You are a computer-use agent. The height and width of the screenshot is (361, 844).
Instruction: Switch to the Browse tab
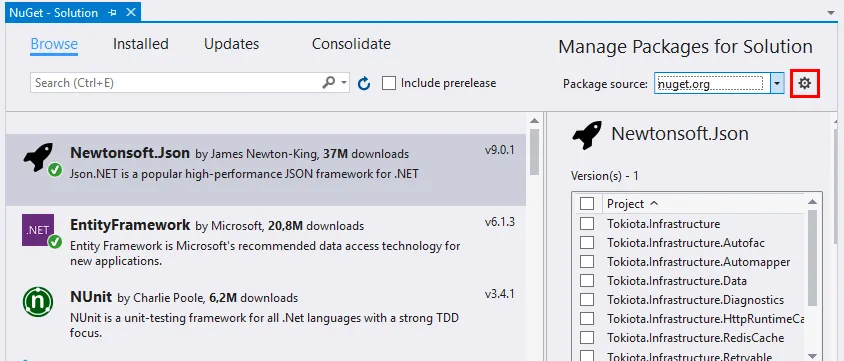(x=54, y=44)
